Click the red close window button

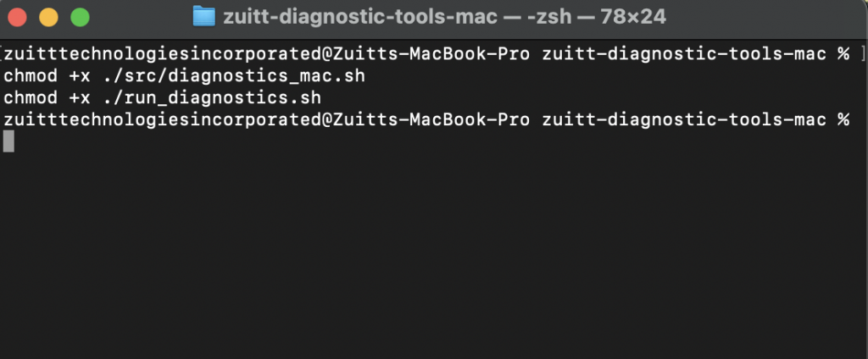[x=18, y=16]
